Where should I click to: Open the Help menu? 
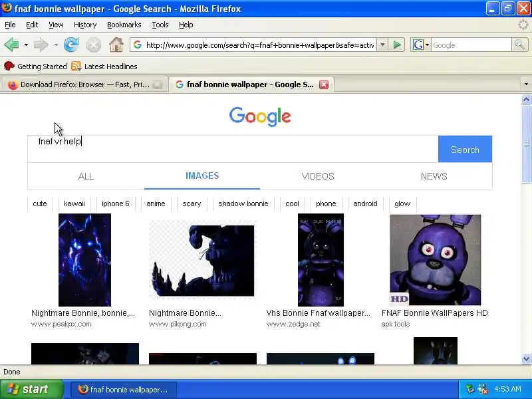coord(186,25)
